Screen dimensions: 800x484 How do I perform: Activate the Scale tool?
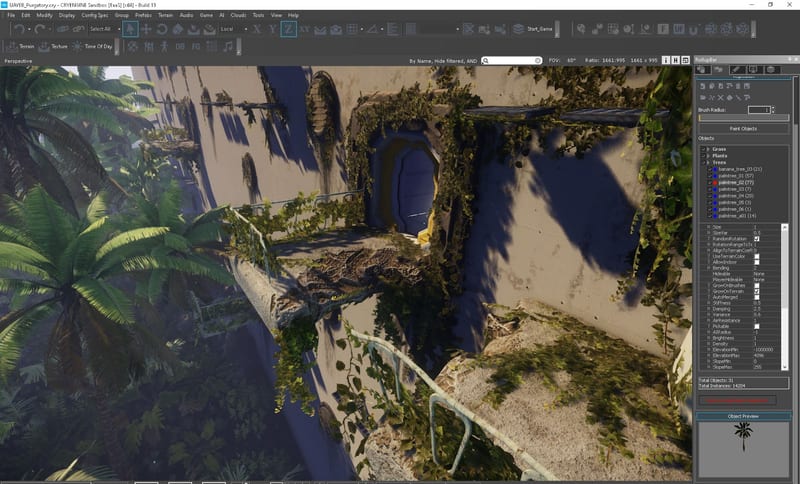[x=178, y=29]
